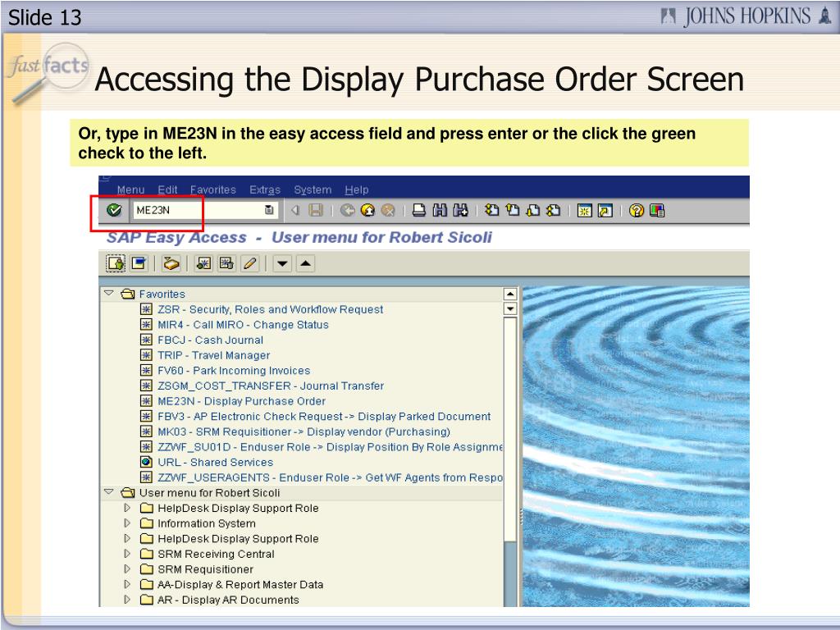Click the globe icon beside URL - Shared Services
This screenshot has width=840, height=630.
(146, 462)
